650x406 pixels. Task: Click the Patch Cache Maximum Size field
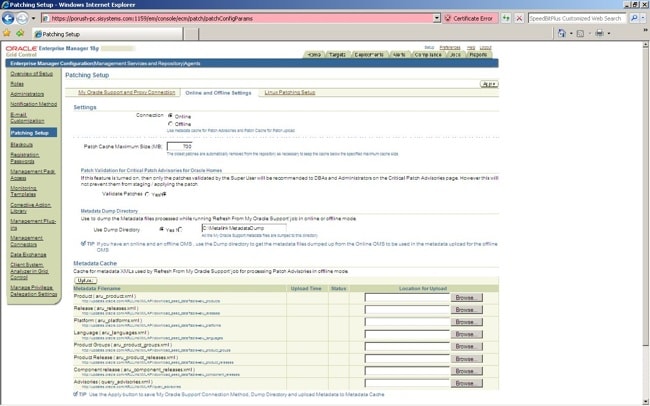coord(179,146)
